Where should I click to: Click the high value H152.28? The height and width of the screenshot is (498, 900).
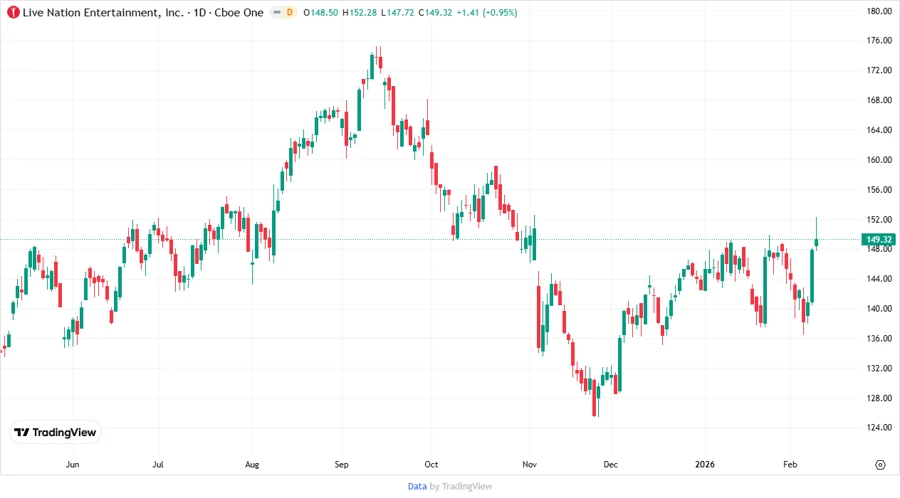pyautogui.click(x=359, y=13)
